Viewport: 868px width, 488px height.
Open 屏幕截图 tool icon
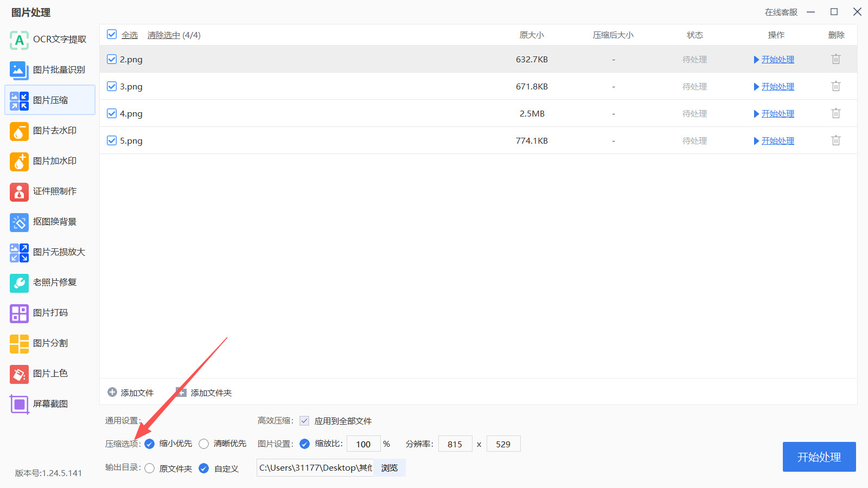coord(19,404)
